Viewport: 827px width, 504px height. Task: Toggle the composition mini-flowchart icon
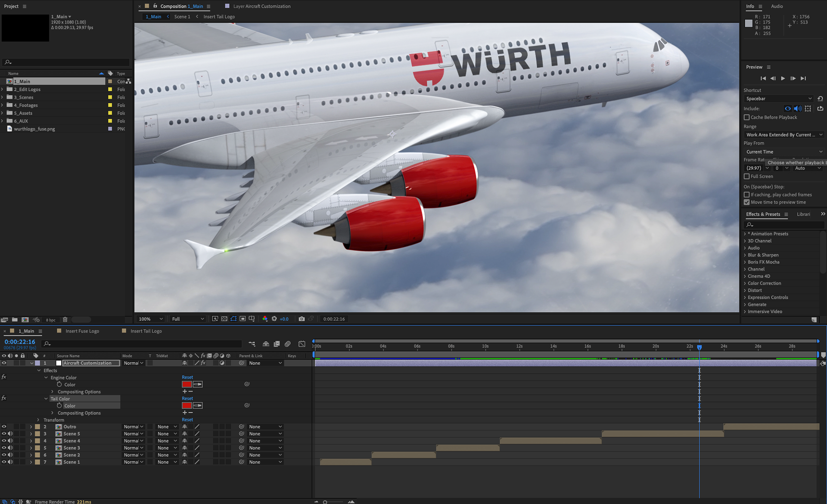252,344
